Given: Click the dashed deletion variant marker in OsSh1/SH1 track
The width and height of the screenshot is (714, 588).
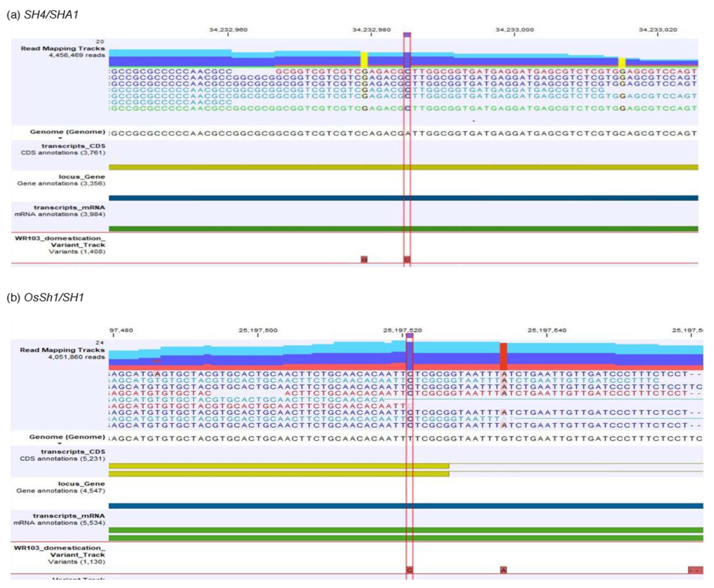Looking at the screenshot, I should pos(695,570).
